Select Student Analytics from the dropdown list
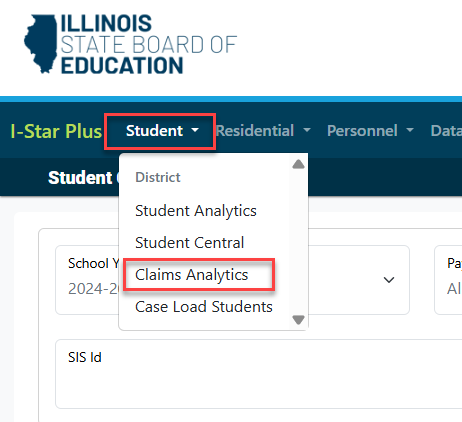Viewport: 462px width, 422px height. pos(196,211)
